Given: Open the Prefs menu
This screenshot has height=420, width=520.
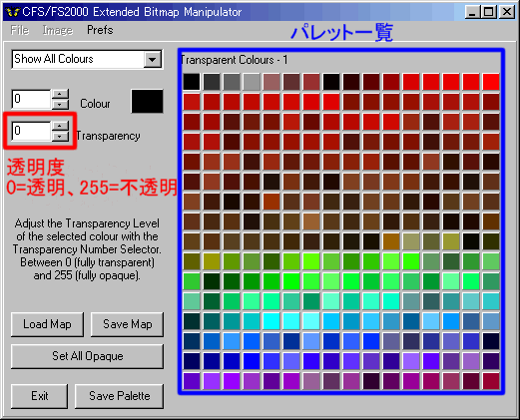Looking at the screenshot, I should pyautogui.click(x=100, y=30).
